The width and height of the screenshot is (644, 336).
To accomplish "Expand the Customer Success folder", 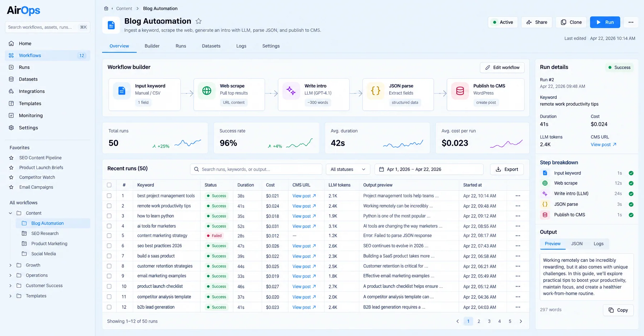I will click(10, 286).
